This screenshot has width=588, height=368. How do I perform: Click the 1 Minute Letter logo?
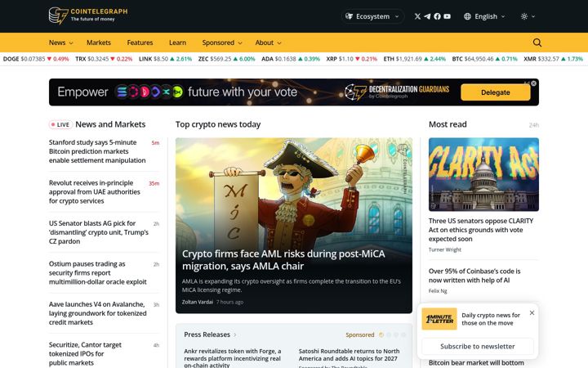(x=439, y=319)
